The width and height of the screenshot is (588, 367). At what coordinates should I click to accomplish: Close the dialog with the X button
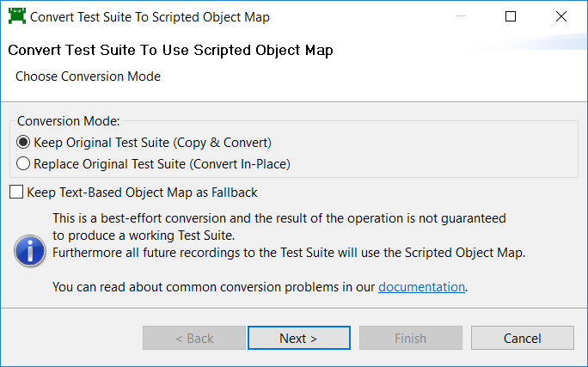(561, 16)
